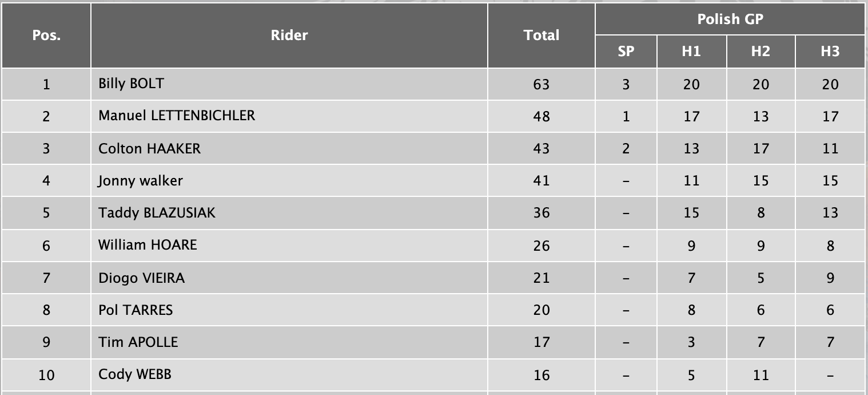Click the Polish GP header
Viewport: 868px width, 395px height.
[x=730, y=19]
